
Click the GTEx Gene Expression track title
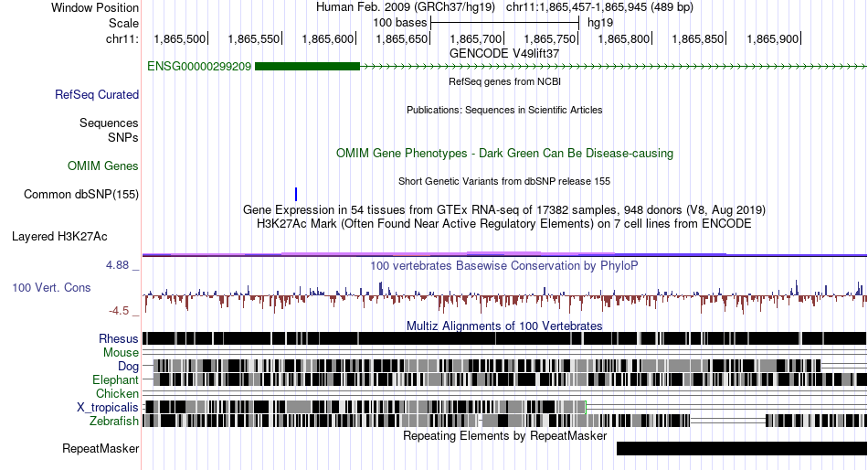[504, 210]
